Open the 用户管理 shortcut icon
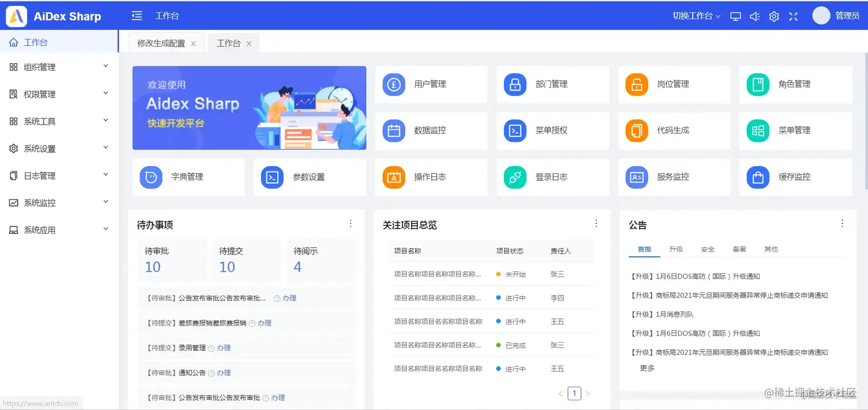The image size is (868, 410). pos(394,84)
